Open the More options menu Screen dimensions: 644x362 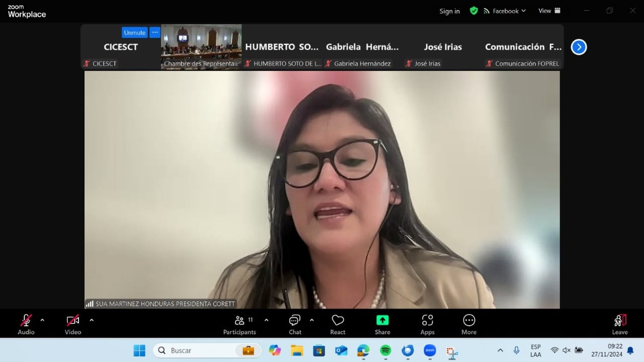[469, 324]
